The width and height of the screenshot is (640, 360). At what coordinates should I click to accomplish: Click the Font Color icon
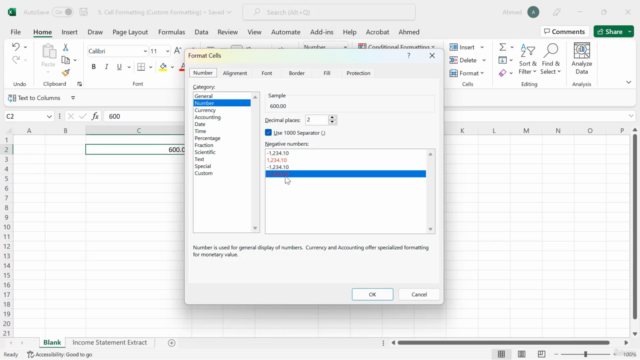coord(182,67)
